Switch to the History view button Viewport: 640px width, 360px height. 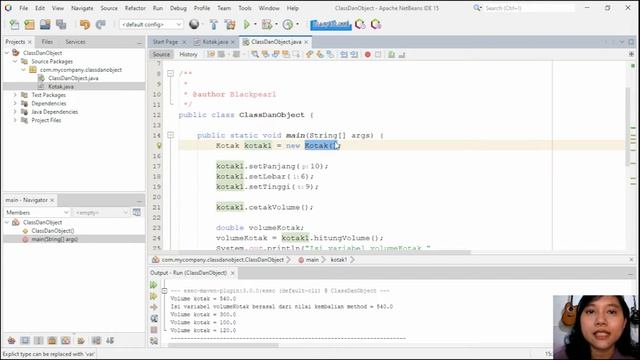pos(188,54)
